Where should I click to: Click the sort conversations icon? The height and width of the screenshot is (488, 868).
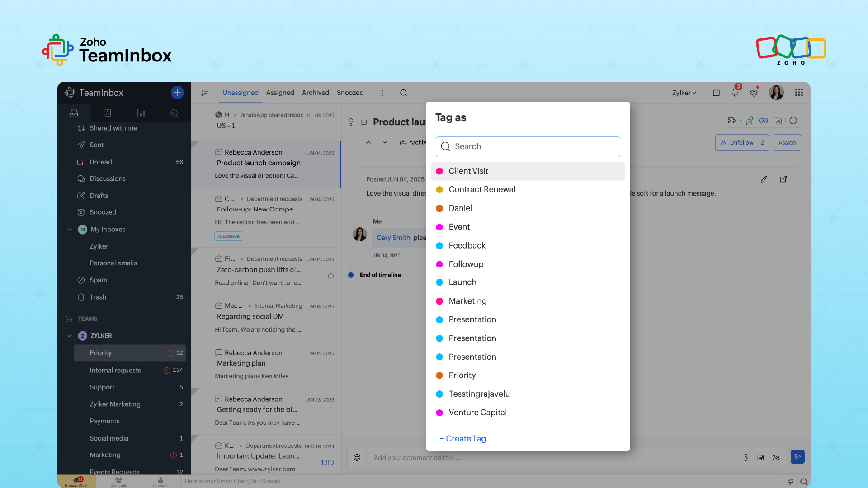[205, 93]
